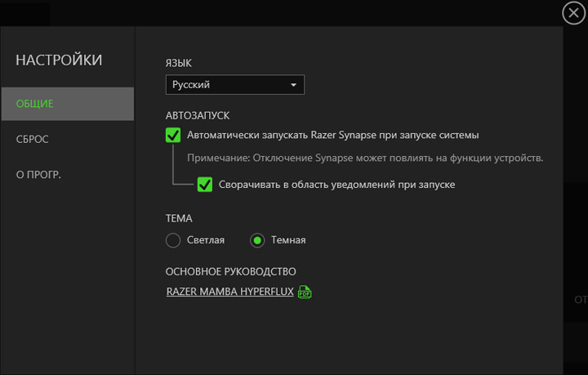Click the arrow of the ЯЗЫК dropdown

pos(293,84)
